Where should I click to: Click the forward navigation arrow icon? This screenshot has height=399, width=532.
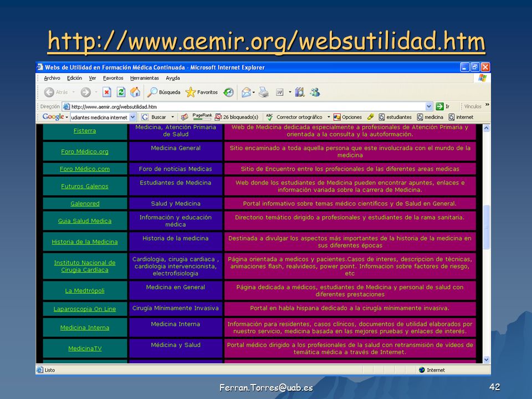[x=85, y=92]
